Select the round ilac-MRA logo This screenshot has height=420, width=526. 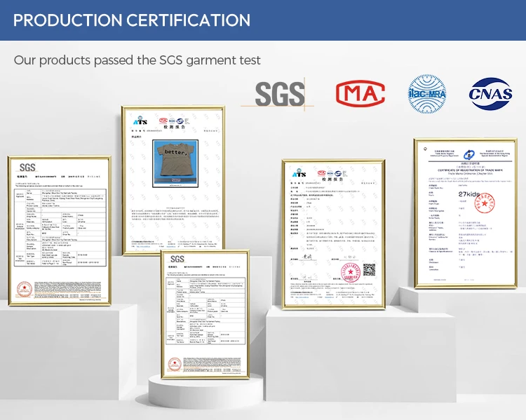(427, 93)
